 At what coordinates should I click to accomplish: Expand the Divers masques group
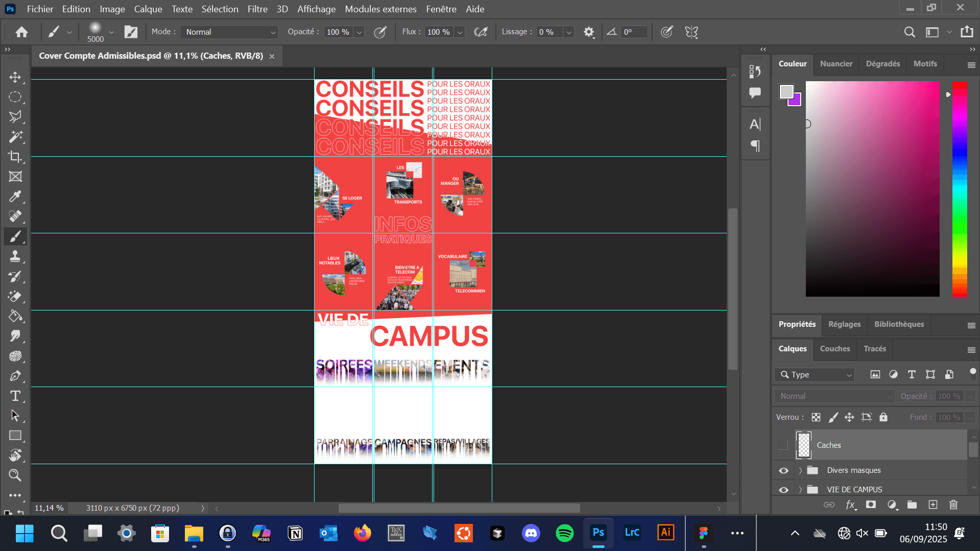pos(800,470)
